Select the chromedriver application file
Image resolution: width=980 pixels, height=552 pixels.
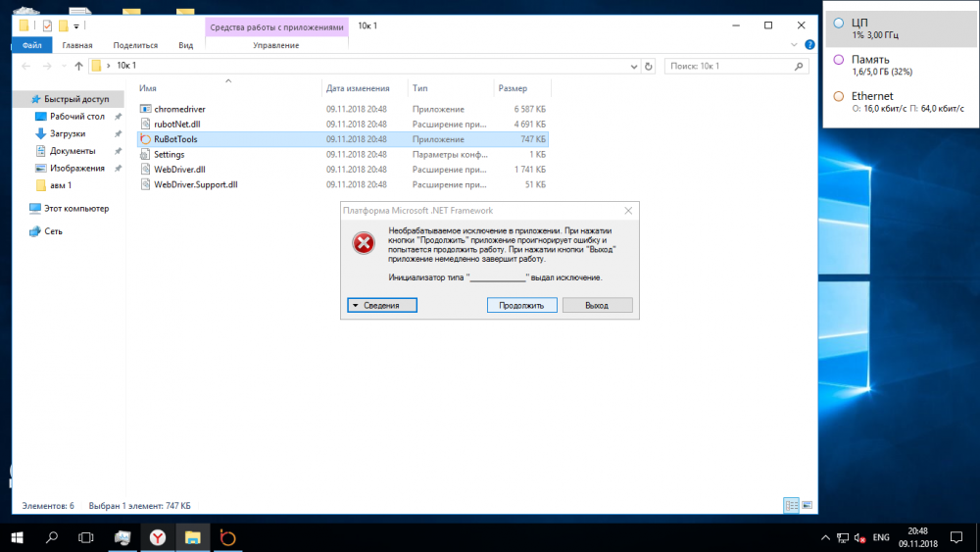pyautogui.click(x=178, y=109)
